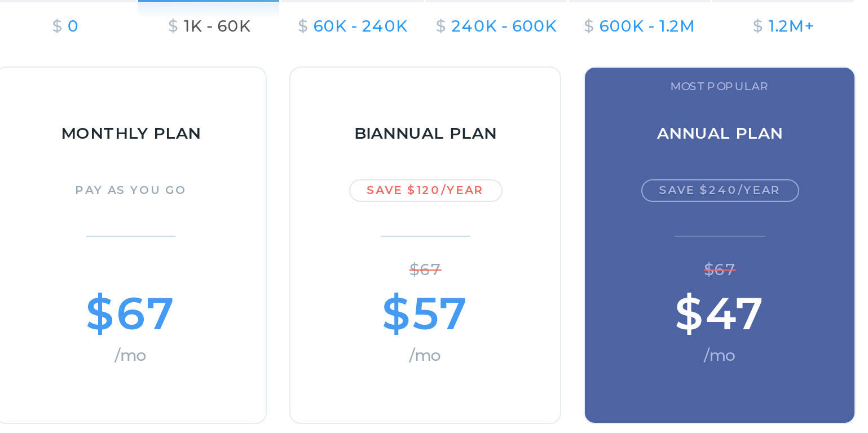
Task: Click the Annual Plan heading
Action: pos(720,134)
